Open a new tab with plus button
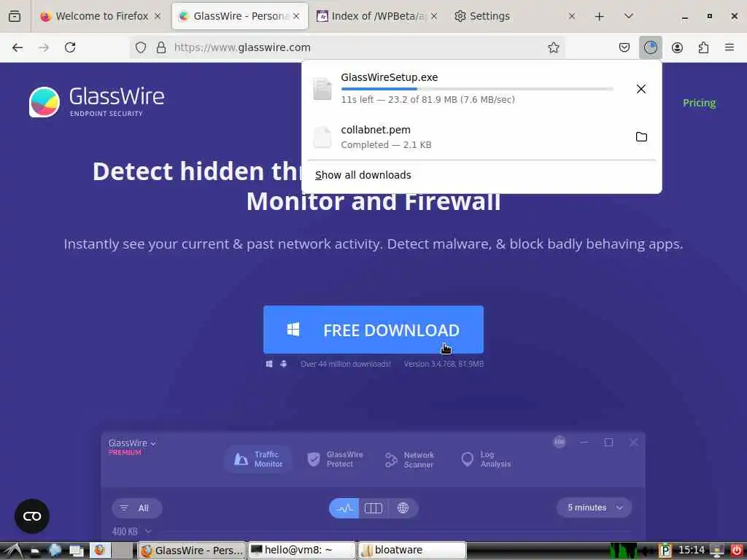The height and width of the screenshot is (560, 747). 600,16
